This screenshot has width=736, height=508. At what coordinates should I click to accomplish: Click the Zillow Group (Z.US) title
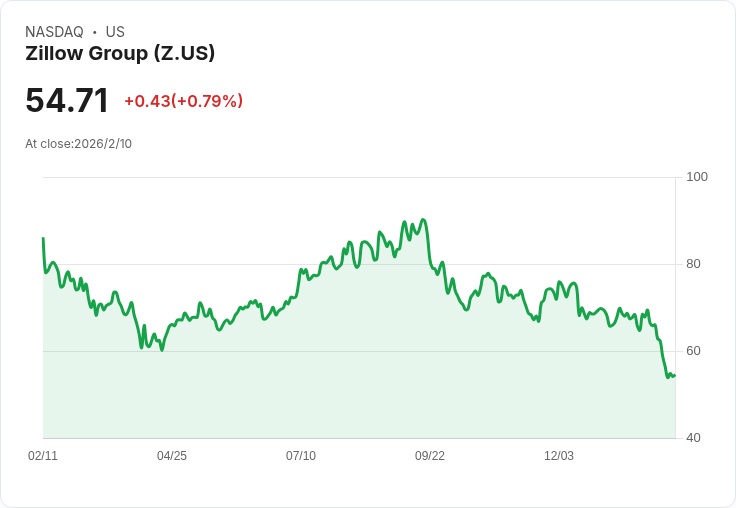[x=120, y=54]
